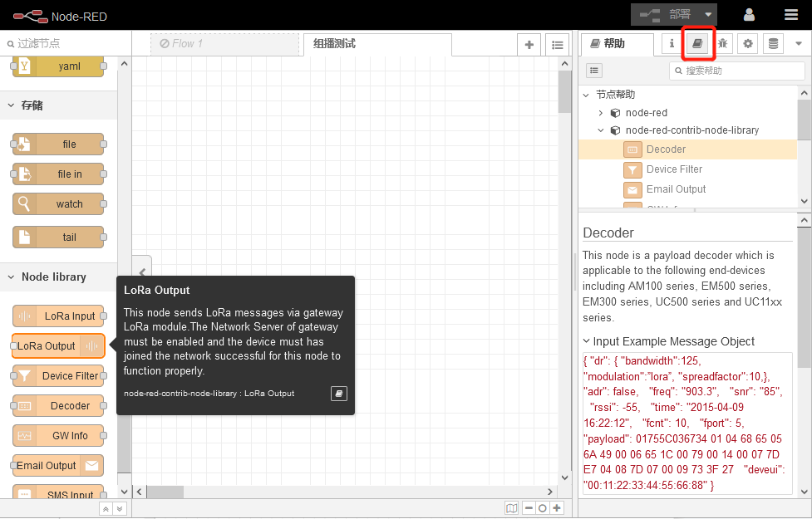Collapse the 节点帮助 tree section
The width and height of the screenshot is (812, 519).
(586, 95)
